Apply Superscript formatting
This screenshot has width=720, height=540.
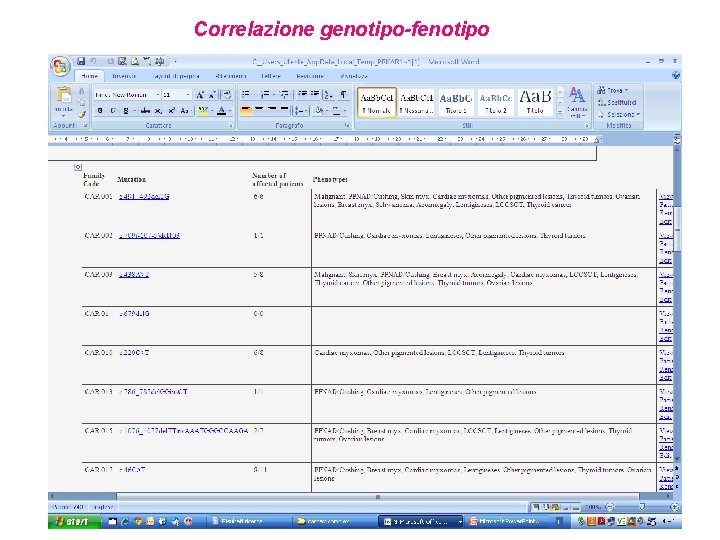[171, 111]
